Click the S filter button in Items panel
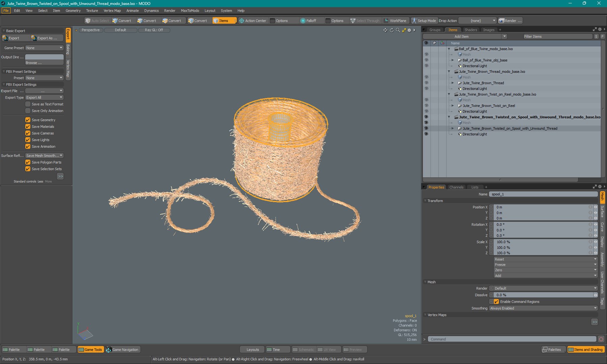This screenshot has width=607, height=364. click(596, 36)
